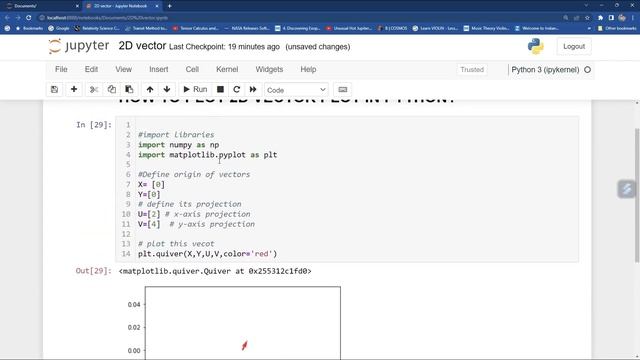The image size is (640, 360).
Task: Open cell type Code dropdown
Action: pyautogui.click(x=296, y=90)
